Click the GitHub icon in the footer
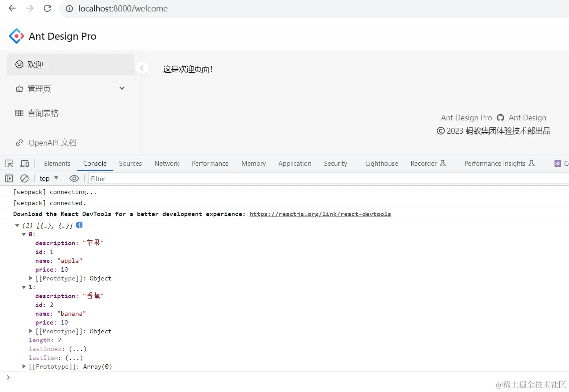This screenshot has height=392, width=569. click(500, 118)
